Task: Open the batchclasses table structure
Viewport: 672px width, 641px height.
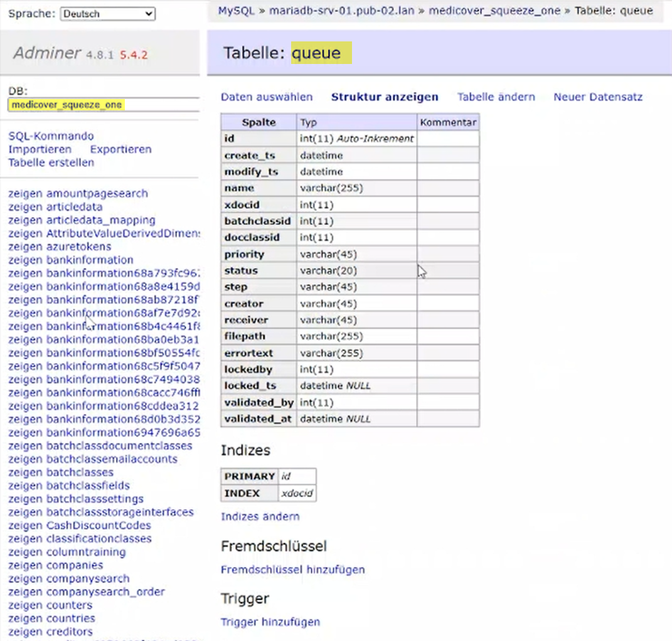Action: 80,472
